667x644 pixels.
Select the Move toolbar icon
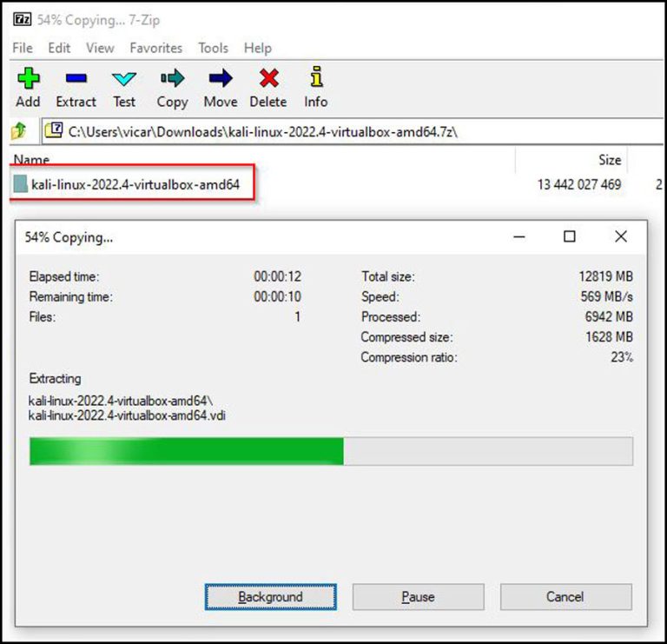[x=221, y=80]
